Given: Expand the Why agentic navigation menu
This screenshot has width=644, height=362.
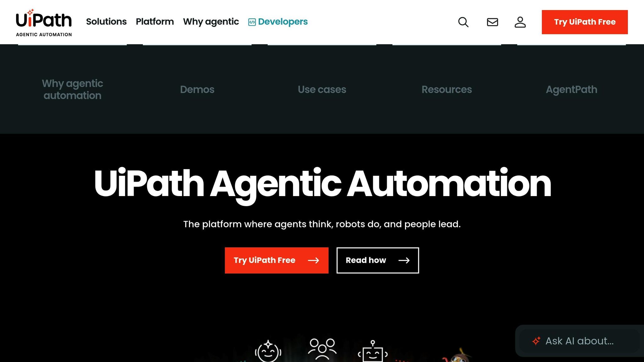Looking at the screenshot, I should click(x=211, y=22).
